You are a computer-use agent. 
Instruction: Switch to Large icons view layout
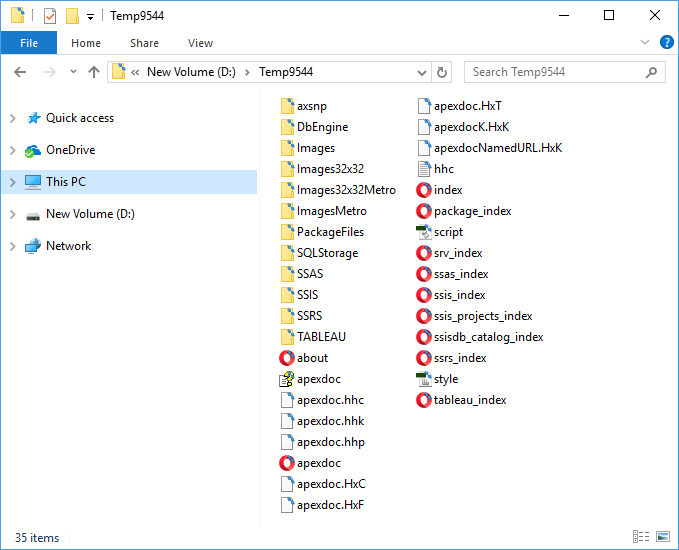(663, 537)
